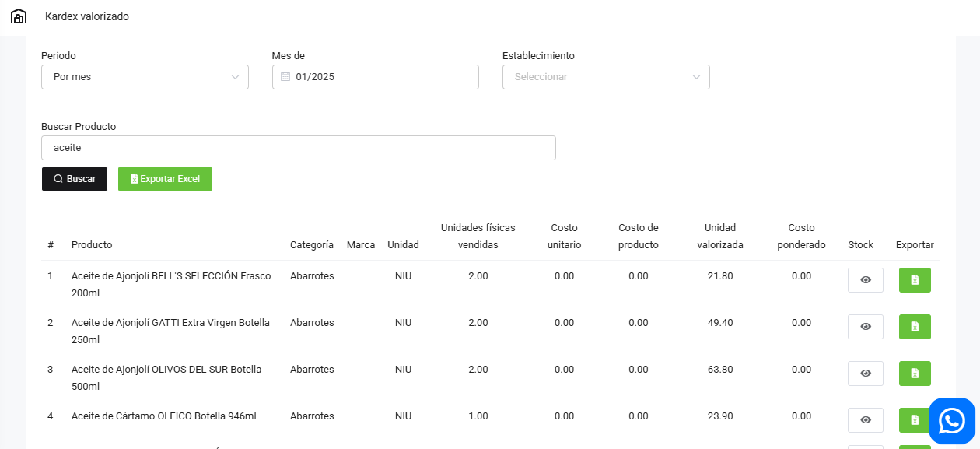Viewport: 980px width, 449px height.
Task: Export the OLIVOS DEL SUR row to Excel
Action: pos(915,374)
